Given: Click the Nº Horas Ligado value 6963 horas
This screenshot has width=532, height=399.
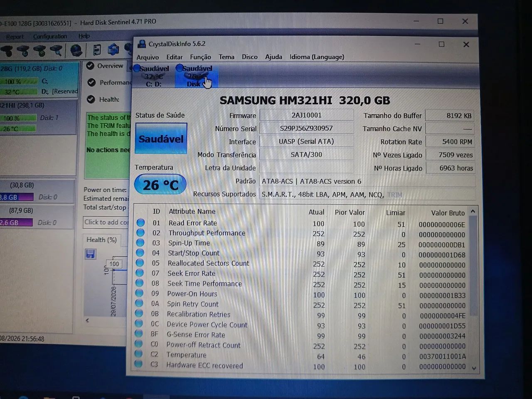Looking at the screenshot, I should [450, 168].
